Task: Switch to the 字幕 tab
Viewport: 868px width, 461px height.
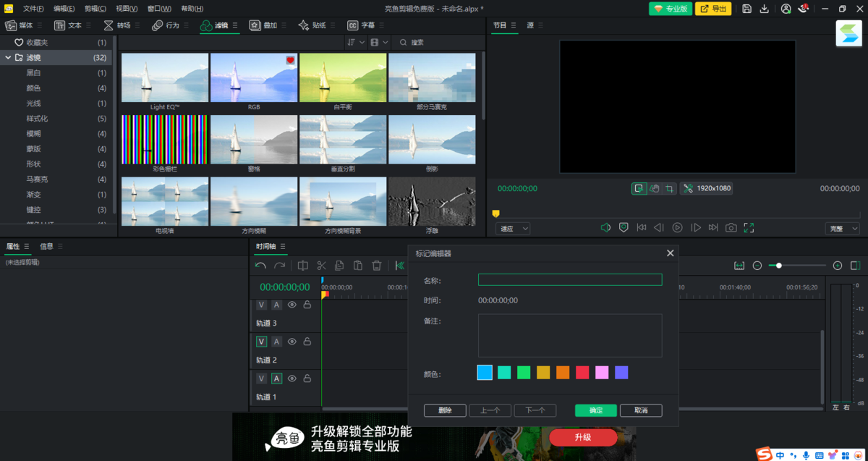Action: point(362,25)
